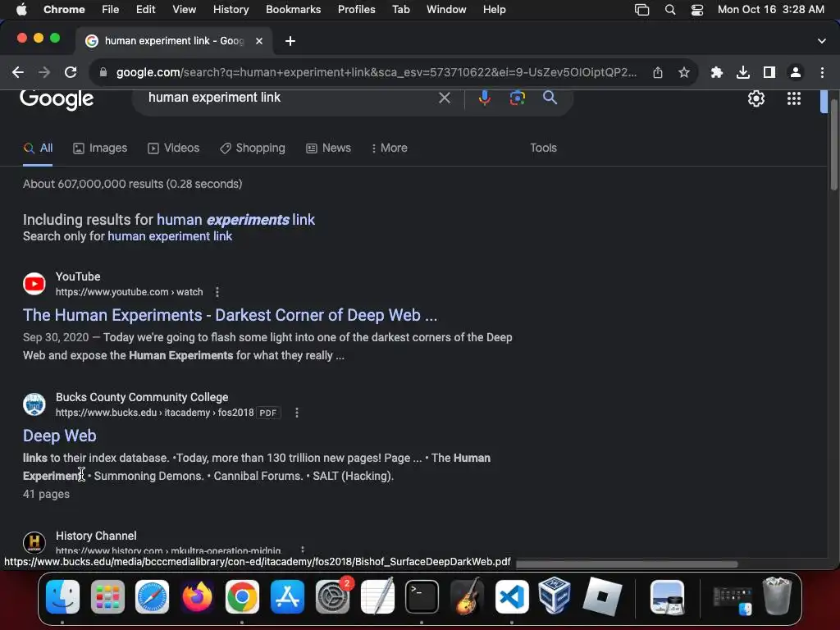Open System Settings from the Dock
Image resolution: width=840 pixels, height=630 pixels.
[332, 597]
